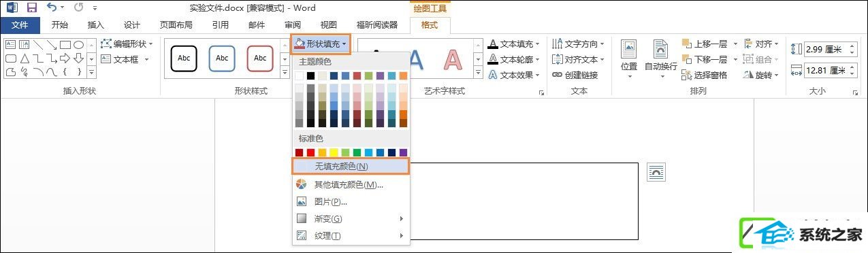868x253 pixels.
Task: Open 纹理 (Texture) submenu
Action: coord(351,235)
